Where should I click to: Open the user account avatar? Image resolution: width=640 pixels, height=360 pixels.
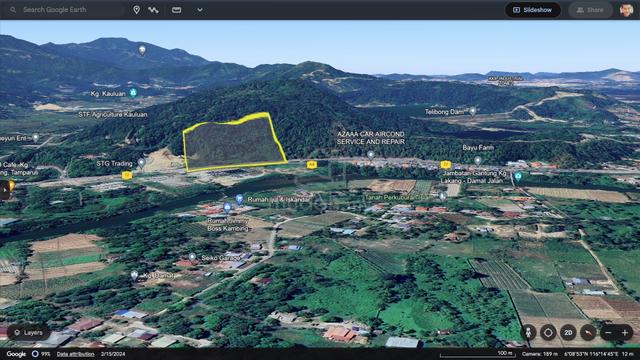pos(626,10)
